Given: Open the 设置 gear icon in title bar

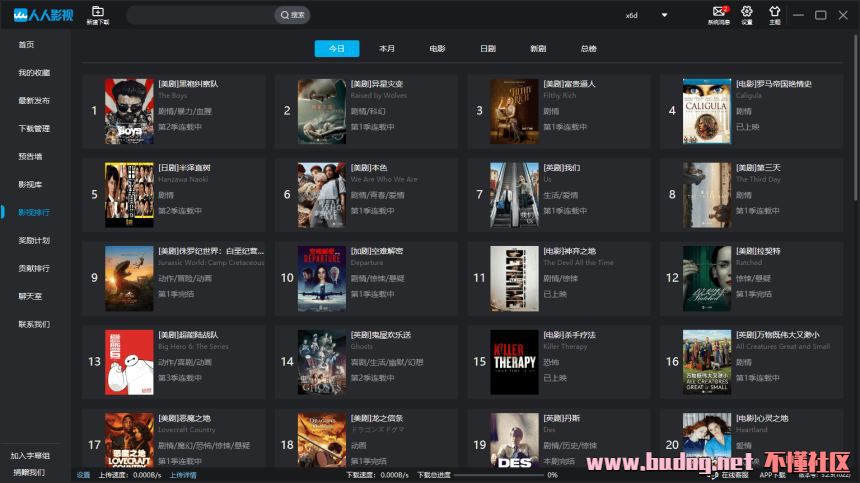Looking at the screenshot, I should tap(746, 15).
